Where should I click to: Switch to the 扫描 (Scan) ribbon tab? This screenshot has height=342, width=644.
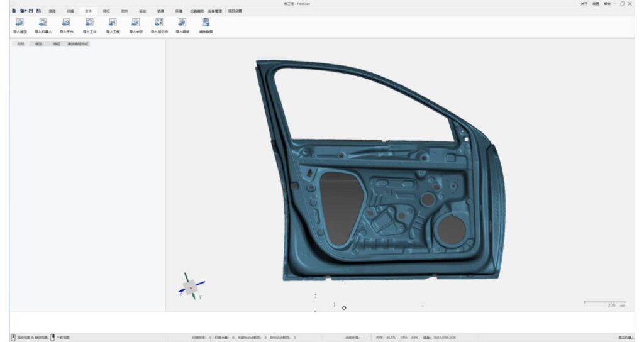(70, 11)
